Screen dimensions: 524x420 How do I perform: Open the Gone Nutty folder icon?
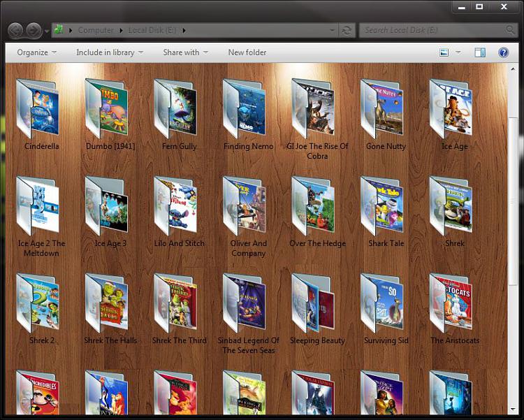click(x=382, y=109)
